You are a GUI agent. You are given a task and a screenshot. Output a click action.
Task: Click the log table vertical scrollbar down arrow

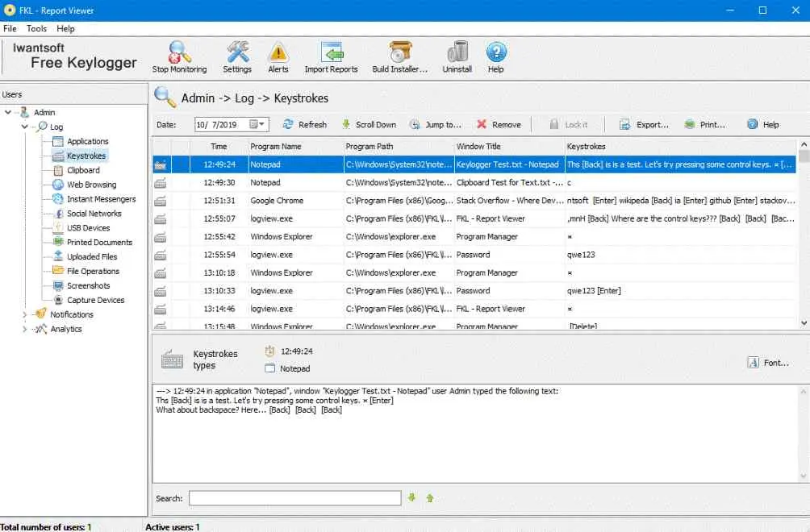804,323
